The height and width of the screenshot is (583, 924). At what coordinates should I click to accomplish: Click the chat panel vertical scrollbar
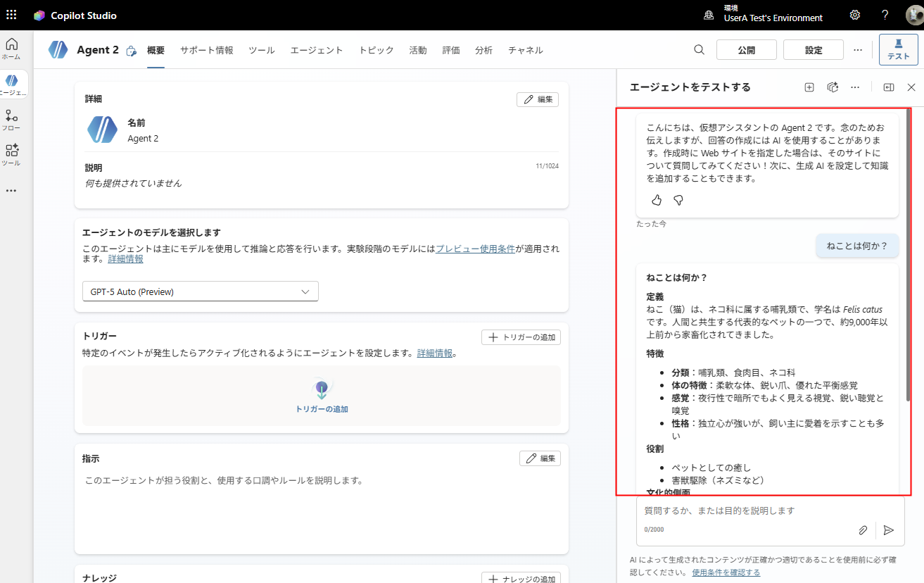coord(908,253)
